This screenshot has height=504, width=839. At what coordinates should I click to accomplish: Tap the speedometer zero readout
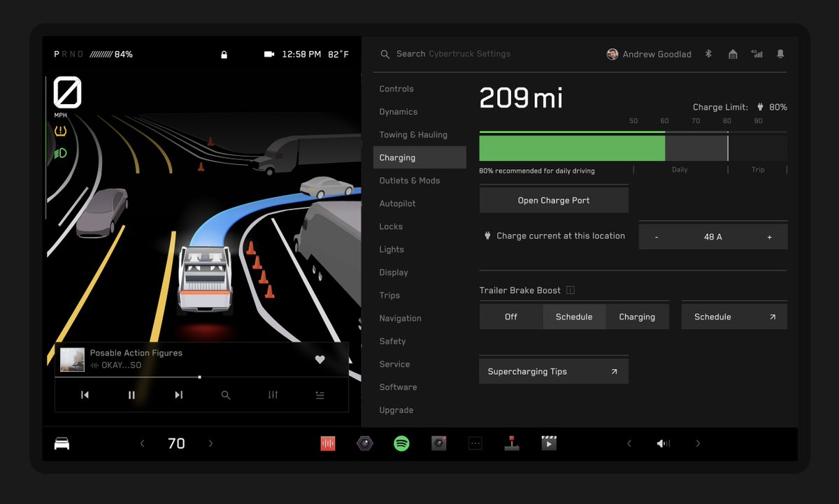tap(67, 92)
